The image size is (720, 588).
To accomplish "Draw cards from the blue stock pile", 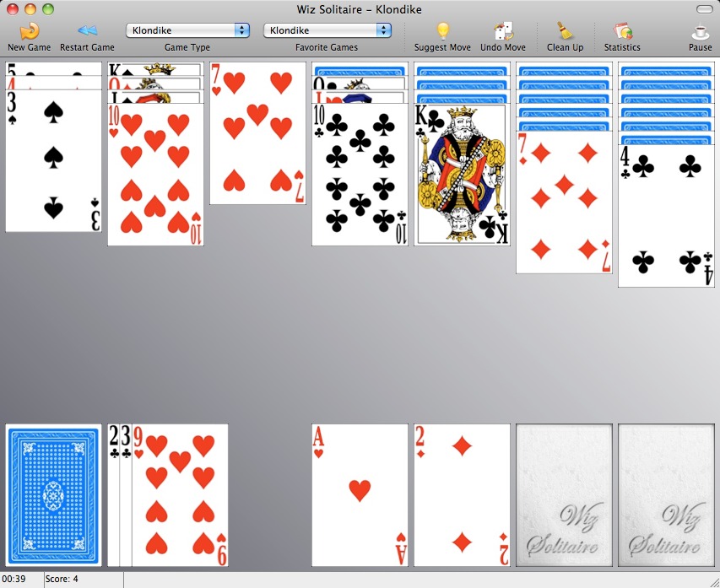I will coord(53,495).
